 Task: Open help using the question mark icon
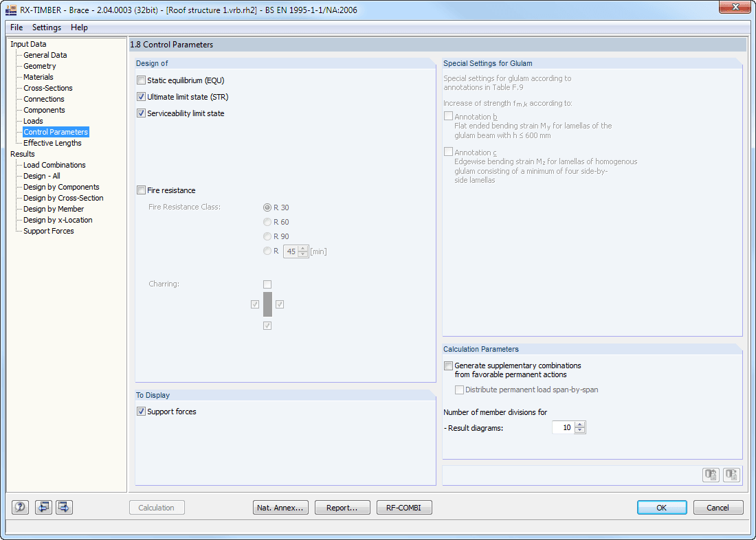tap(20, 507)
